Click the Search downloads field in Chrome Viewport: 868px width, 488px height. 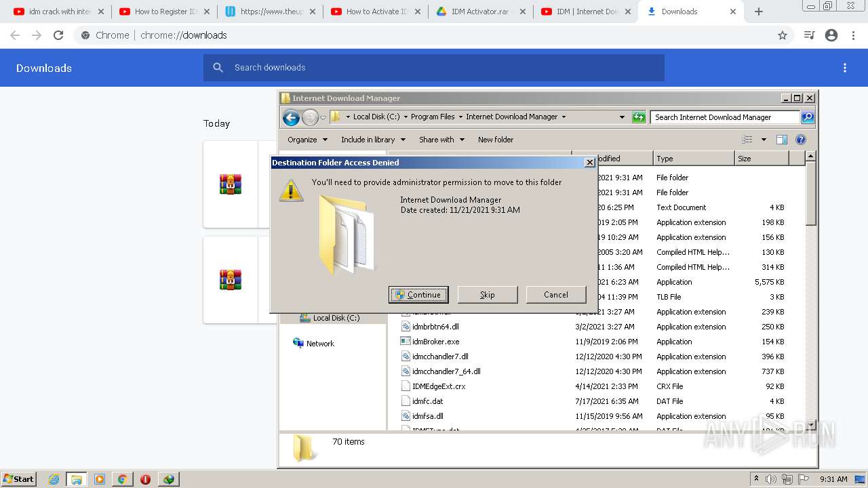(x=434, y=68)
